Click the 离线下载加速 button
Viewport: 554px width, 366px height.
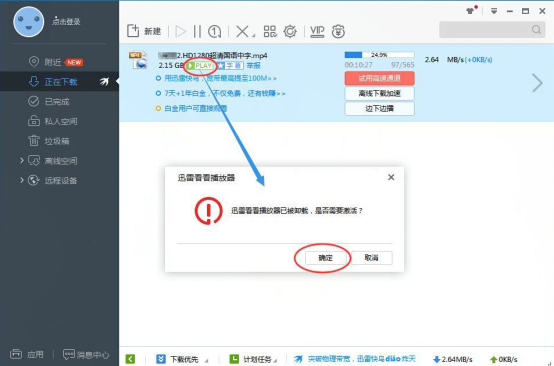tap(379, 94)
